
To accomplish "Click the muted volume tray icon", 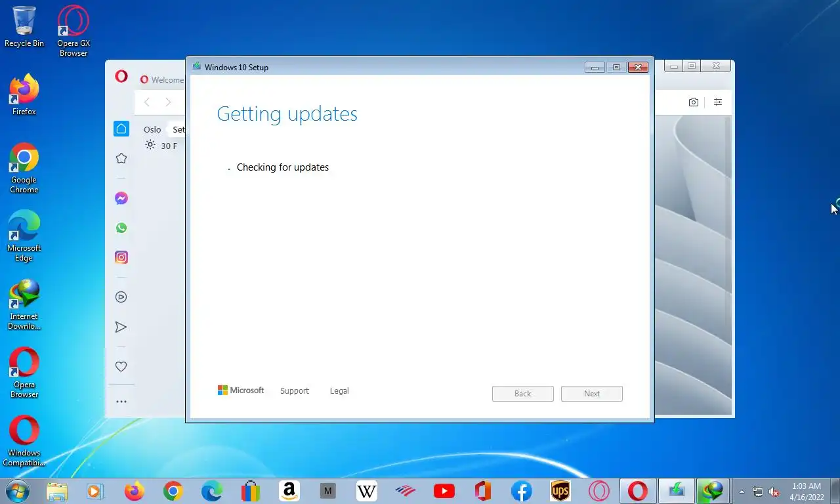I will point(774,492).
